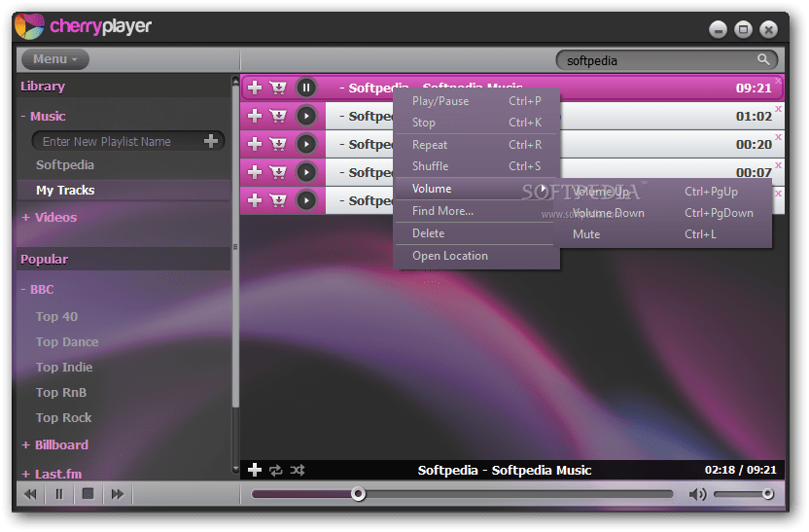Open the Softpedia playlist
This screenshot has width=809, height=532.
tap(65, 165)
